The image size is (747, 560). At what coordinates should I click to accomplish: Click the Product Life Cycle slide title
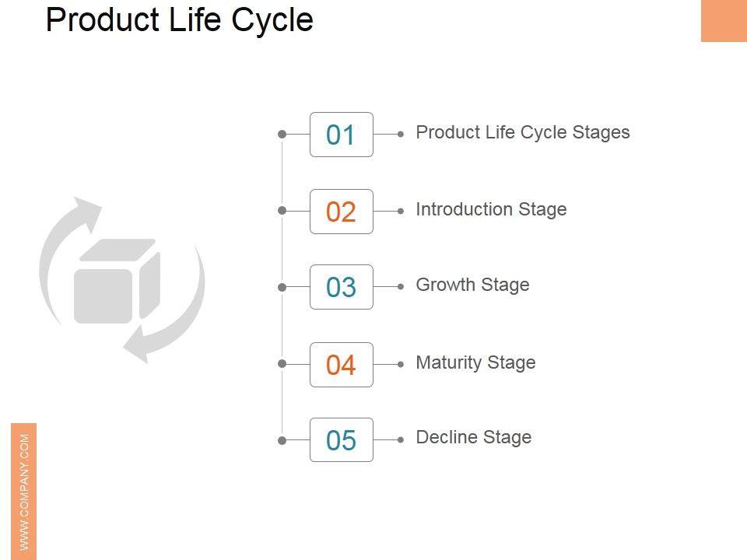pos(179,19)
